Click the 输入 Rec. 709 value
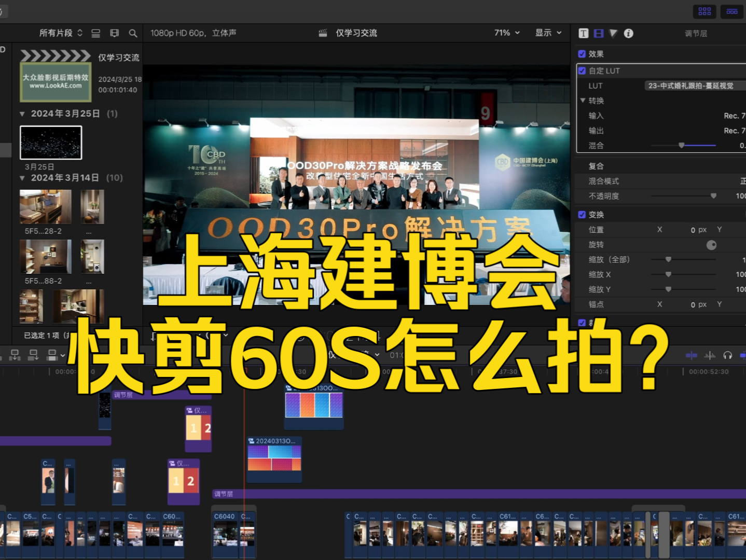 point(735,116)
